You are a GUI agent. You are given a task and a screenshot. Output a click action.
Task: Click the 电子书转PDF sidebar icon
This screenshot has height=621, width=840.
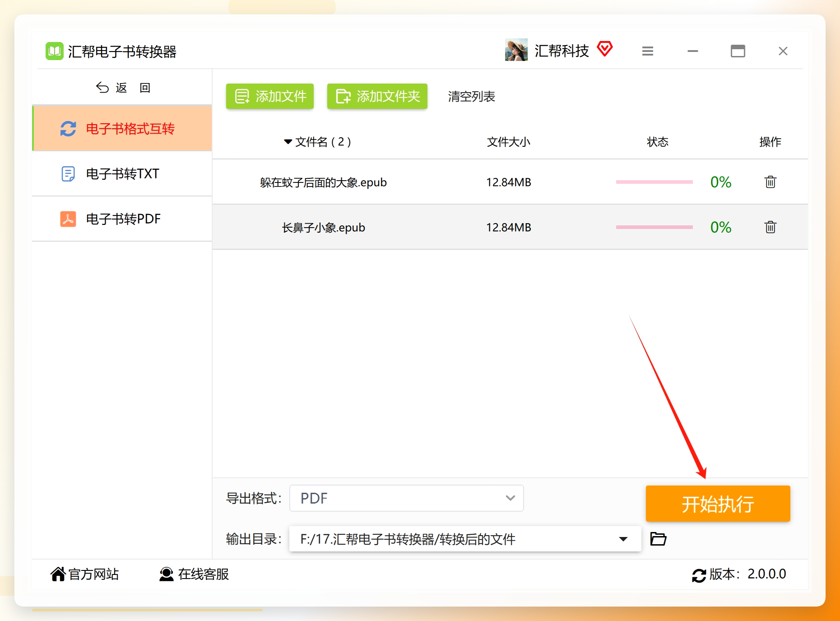[68, 219]
